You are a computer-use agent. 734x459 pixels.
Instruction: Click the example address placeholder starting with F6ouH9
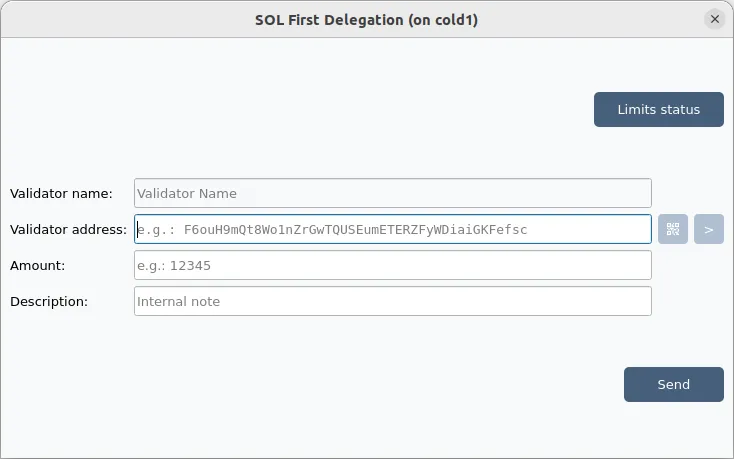(x=355, y=230)
